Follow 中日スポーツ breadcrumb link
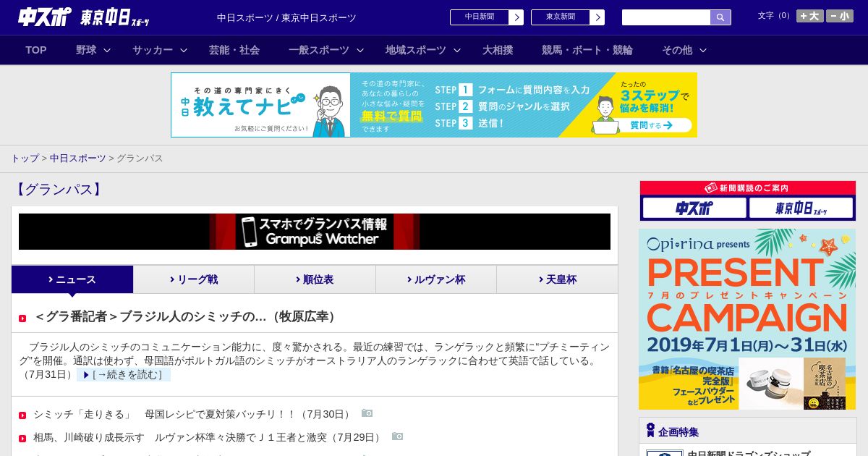 (x=77, y=158)
